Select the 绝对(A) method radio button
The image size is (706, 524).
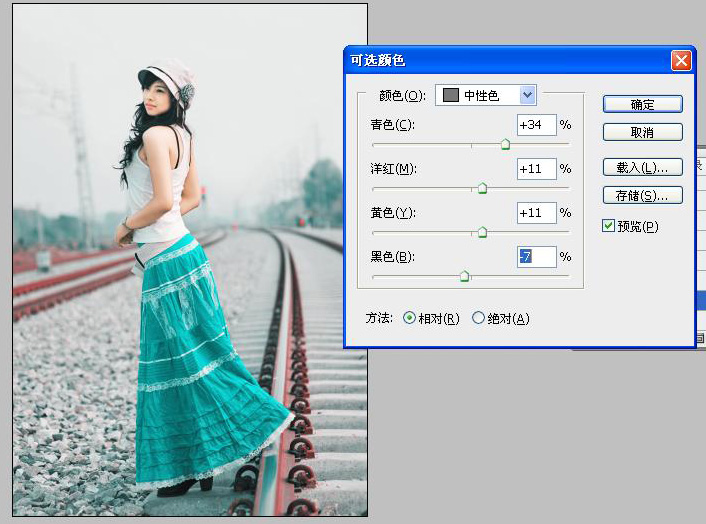(x=478, y=318)
